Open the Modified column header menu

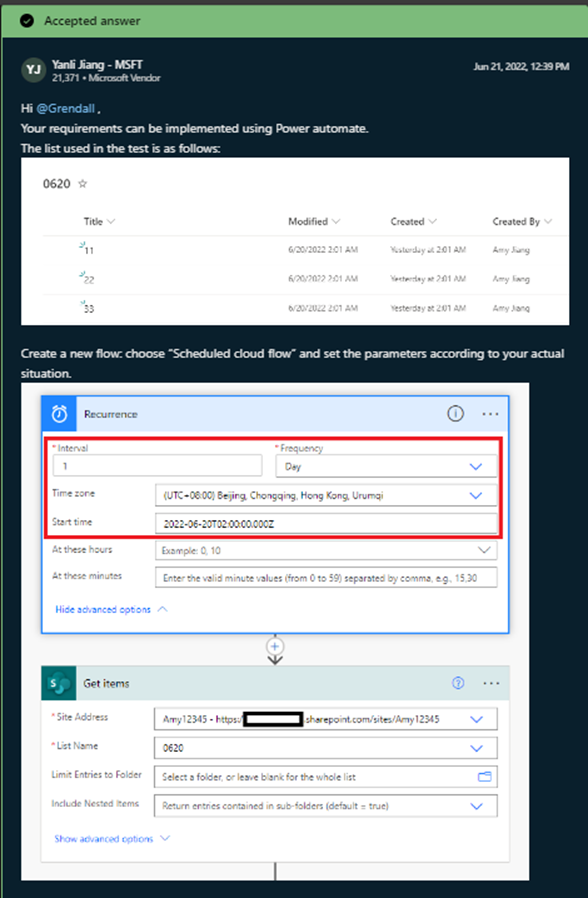[314, 222]
